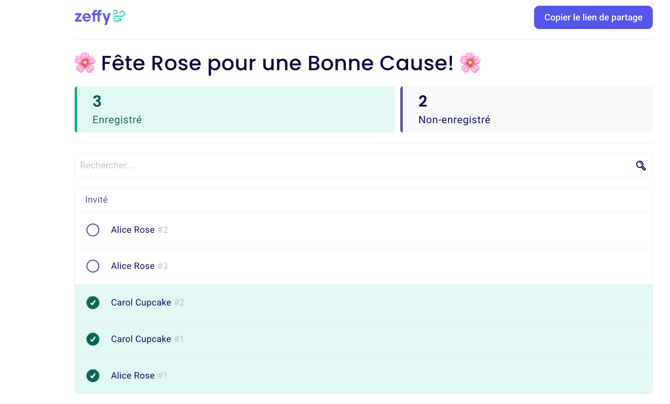Check in Alice Rose #3

point(93,266)
